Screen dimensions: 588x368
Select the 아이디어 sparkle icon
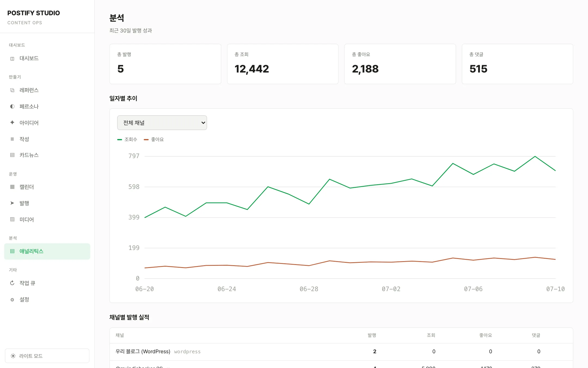pyautogui.click(x=12, y=122)
